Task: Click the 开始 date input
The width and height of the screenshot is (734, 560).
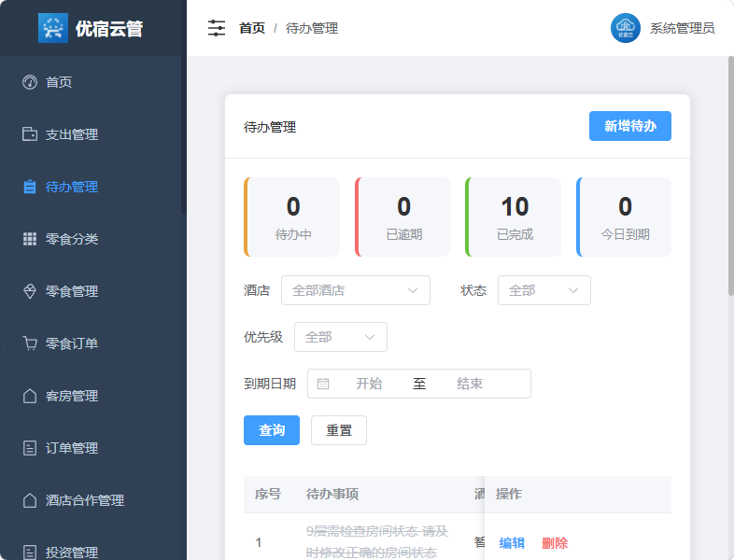Action: pos(369,385)
